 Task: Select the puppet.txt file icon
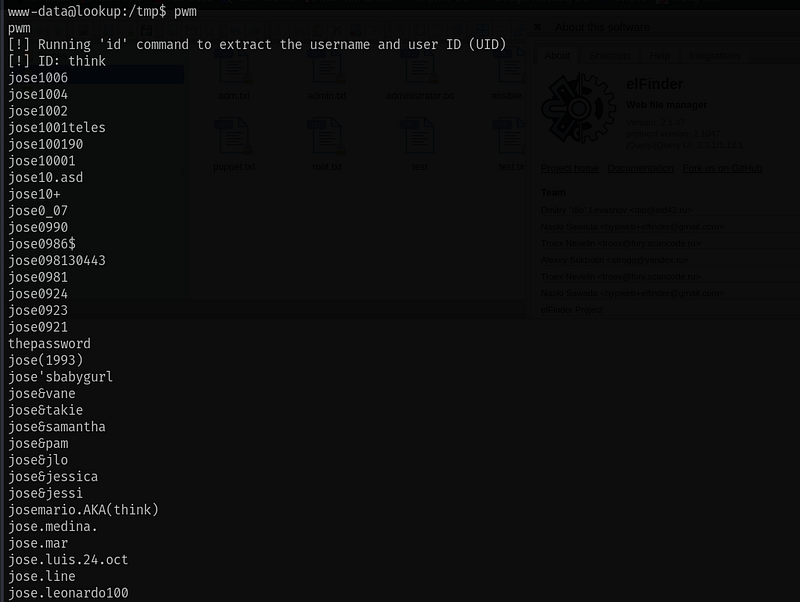(x=234, y=136)
